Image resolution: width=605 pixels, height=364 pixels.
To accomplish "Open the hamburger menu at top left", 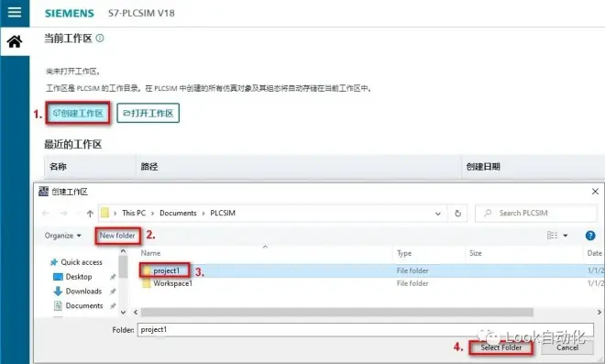I will (15, 12).
